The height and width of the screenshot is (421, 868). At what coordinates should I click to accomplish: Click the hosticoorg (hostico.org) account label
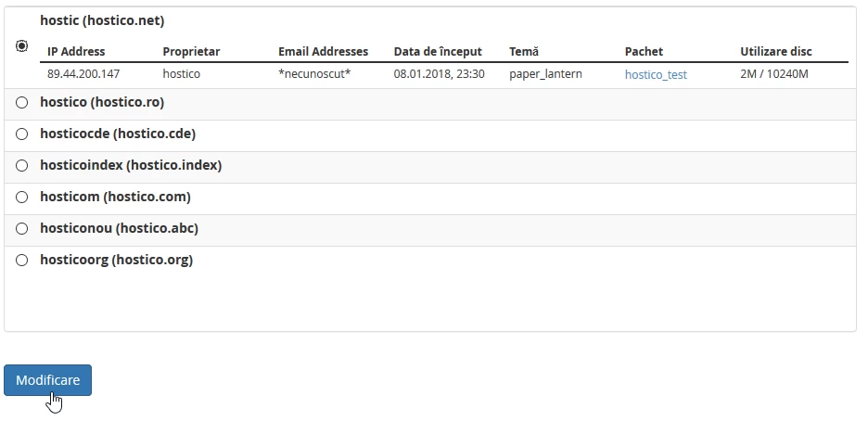pyautogui.click(x=116, y=260)
